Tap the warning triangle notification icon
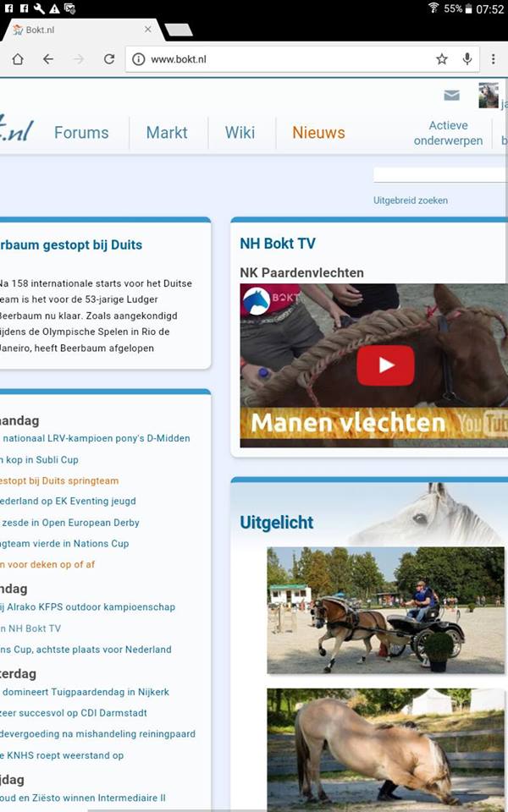Screen dimensions: 508x812 tap(54, 8)
